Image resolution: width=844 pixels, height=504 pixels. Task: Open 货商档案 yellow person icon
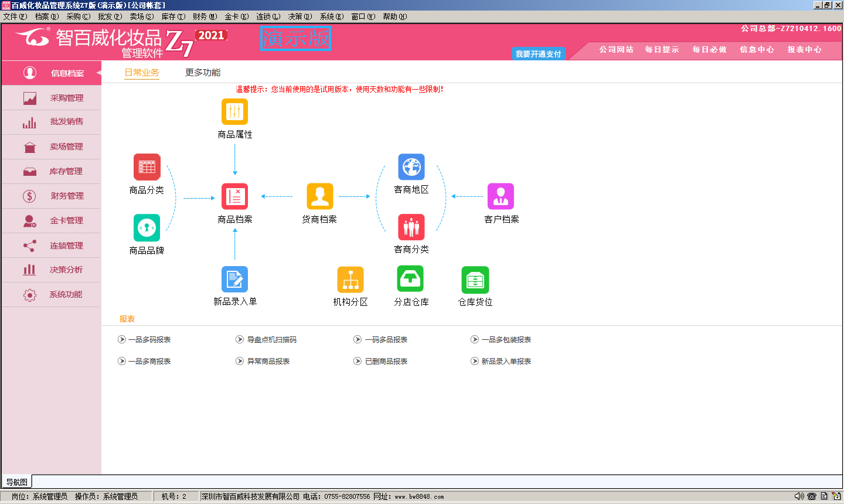click(319, 196)
